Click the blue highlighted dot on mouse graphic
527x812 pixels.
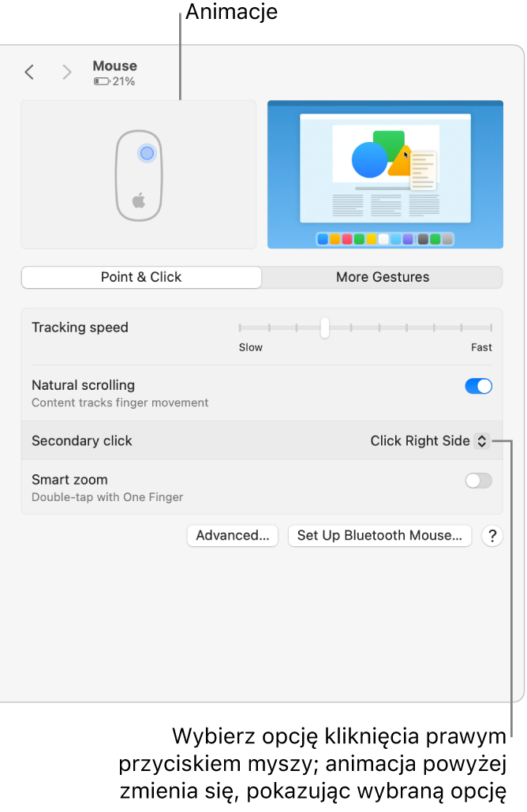coord(147,153)
